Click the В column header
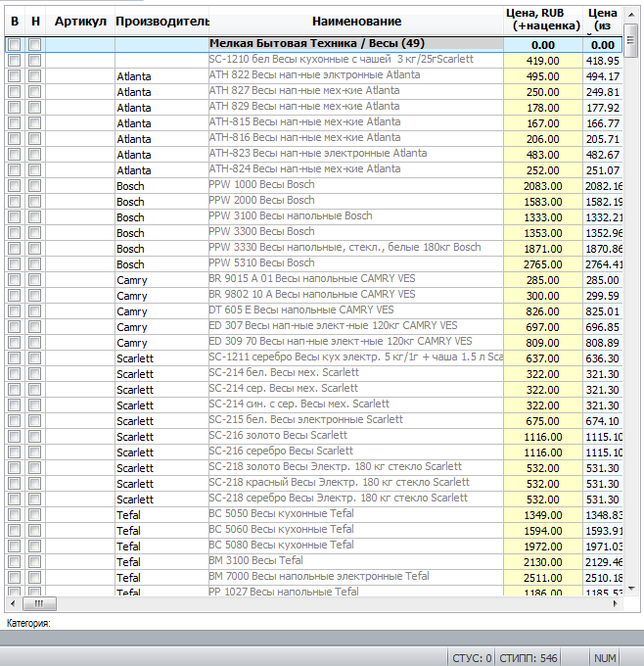The width and height of the screenshot is (644, 666). coord(15,21)
